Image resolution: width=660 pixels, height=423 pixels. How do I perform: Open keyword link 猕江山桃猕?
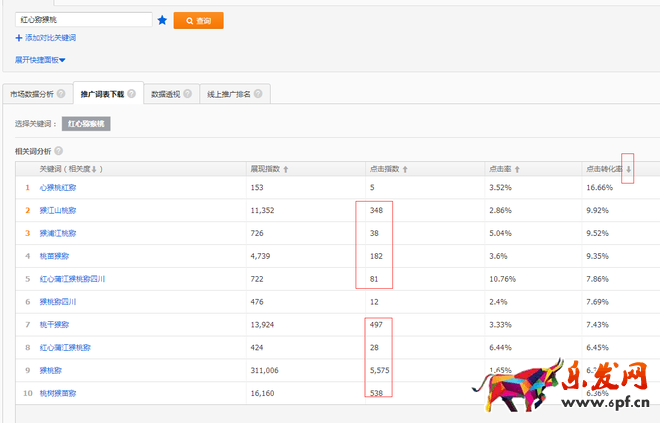coord(58,210)
